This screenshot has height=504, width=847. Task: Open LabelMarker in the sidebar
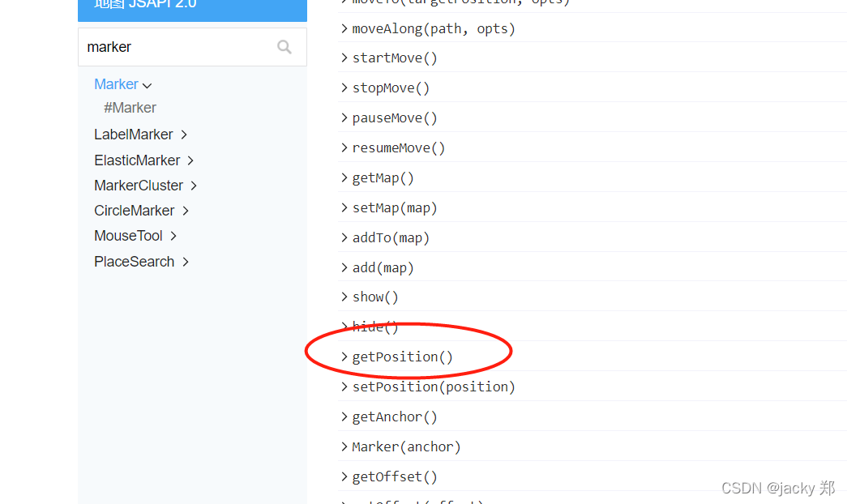click(x=134, y=135)
